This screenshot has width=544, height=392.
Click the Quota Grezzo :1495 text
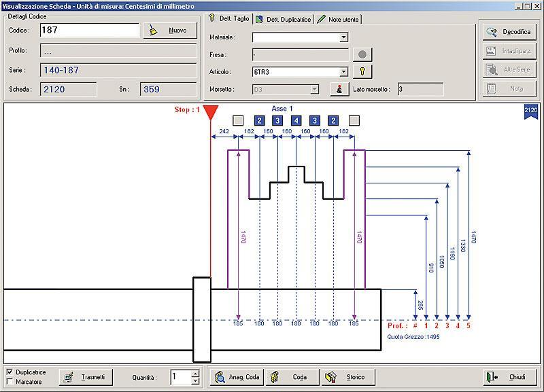(413, 337)
